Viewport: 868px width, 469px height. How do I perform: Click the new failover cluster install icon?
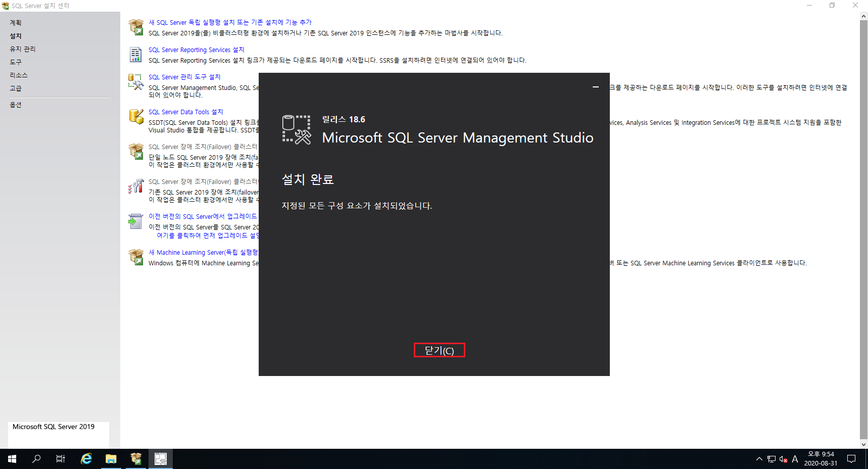click(x=136, y=152)
